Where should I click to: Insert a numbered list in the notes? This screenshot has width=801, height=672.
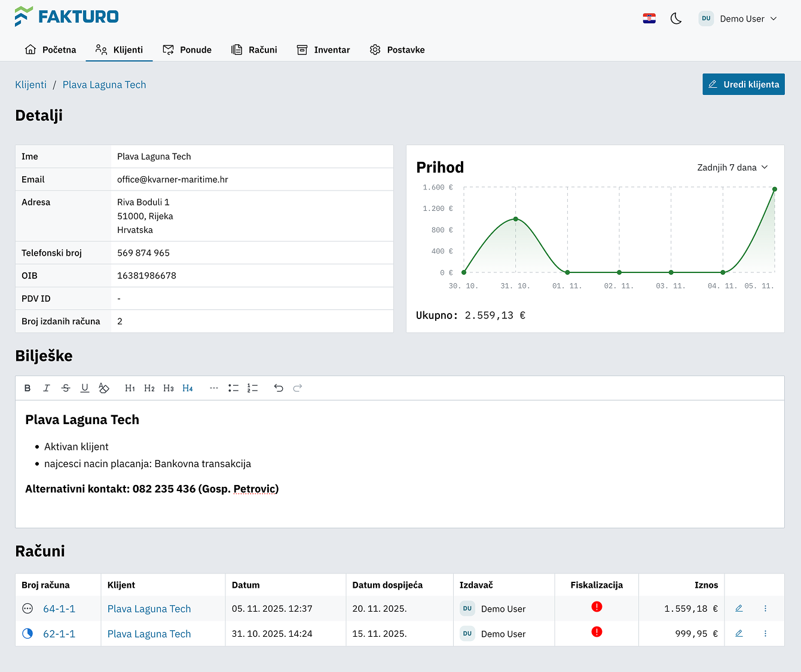coord(252,388)
